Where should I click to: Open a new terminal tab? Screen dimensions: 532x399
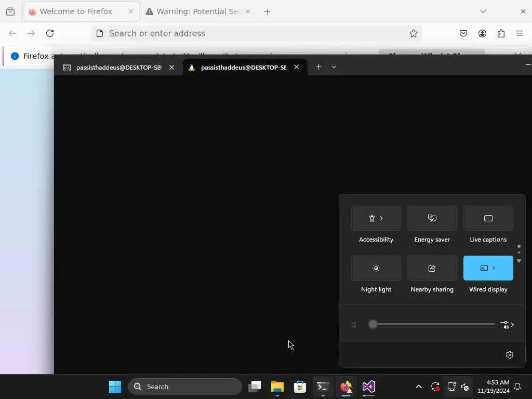pyautogui.click(x=318, y=67)
